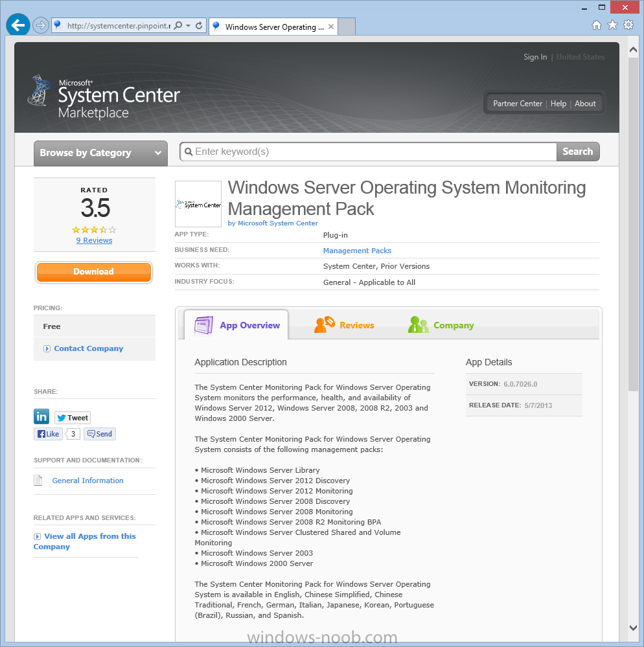Click the App Details heading

pyautogui.click(x=489, y=362)
